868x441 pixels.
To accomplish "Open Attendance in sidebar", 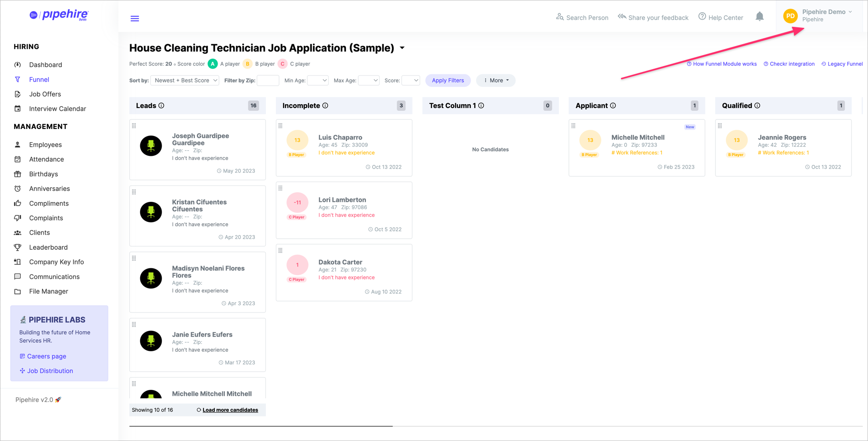I will point(46,159).
